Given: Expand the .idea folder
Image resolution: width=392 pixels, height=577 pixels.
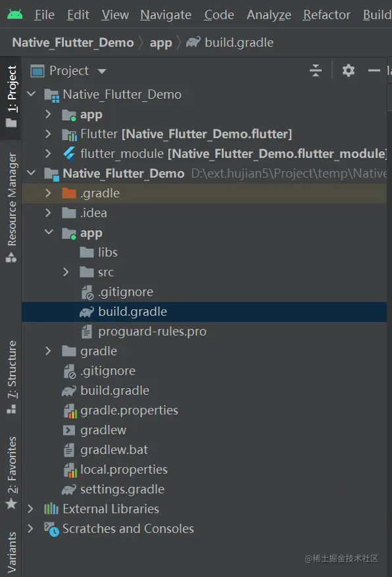Looking at the screenshot, I should click(x=48, y=213).
